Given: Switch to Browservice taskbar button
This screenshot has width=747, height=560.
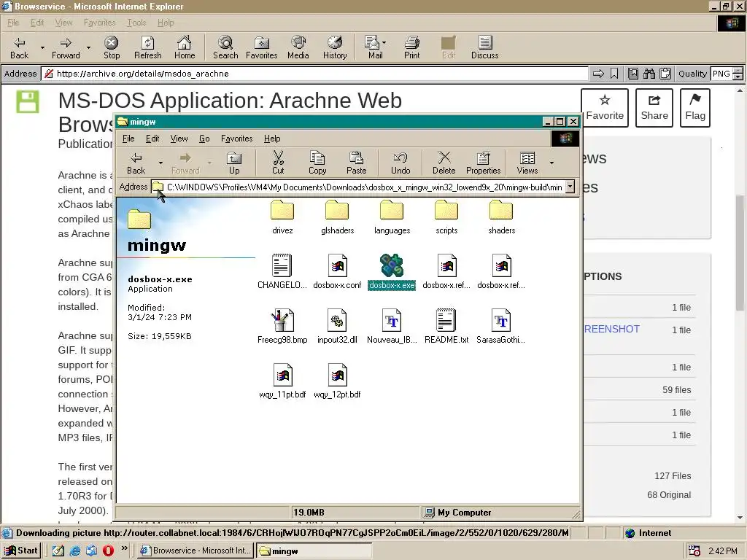Looking at the screenshot, I should 196,551.
